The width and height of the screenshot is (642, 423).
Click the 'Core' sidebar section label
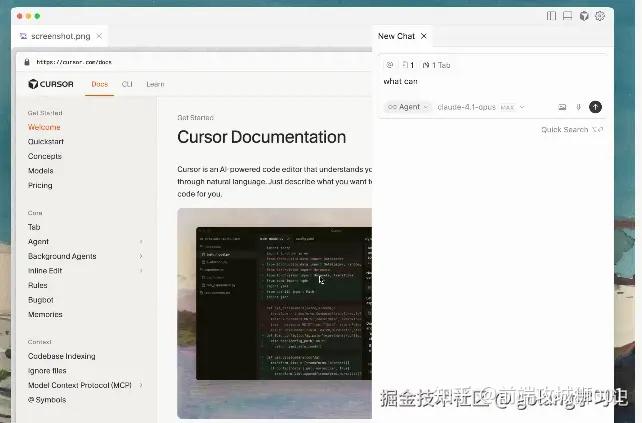tap(35, 213)
